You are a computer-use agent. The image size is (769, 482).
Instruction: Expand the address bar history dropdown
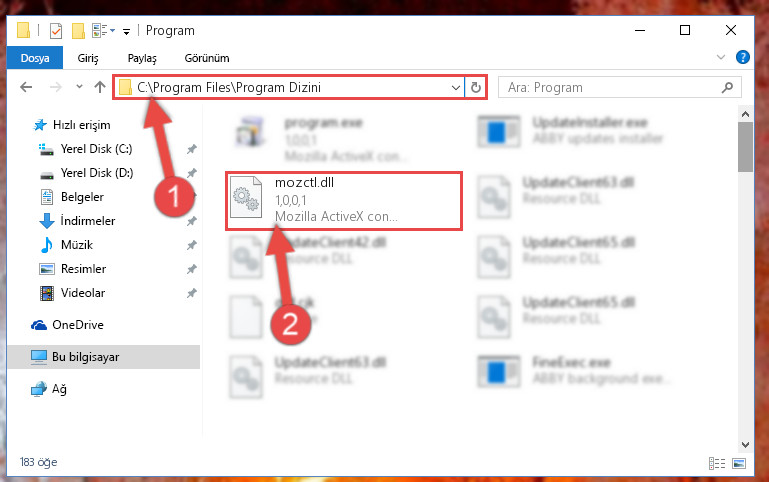coord(456,87)
